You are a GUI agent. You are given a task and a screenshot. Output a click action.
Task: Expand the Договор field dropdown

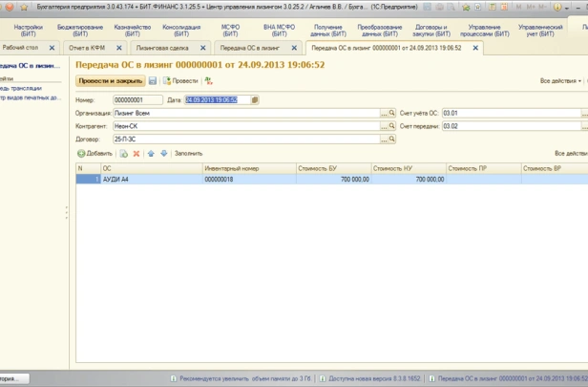(383, 139)
